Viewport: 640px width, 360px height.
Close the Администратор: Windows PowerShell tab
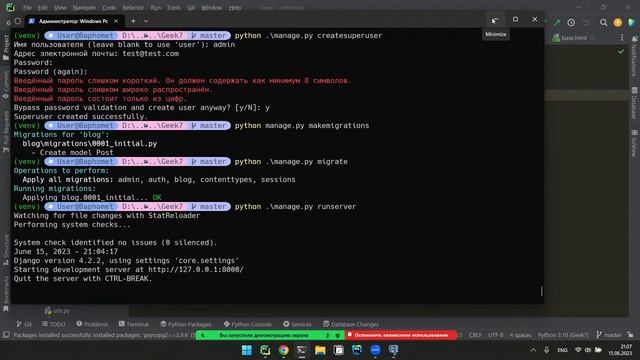pyautogui.click(x=116, y=21)
